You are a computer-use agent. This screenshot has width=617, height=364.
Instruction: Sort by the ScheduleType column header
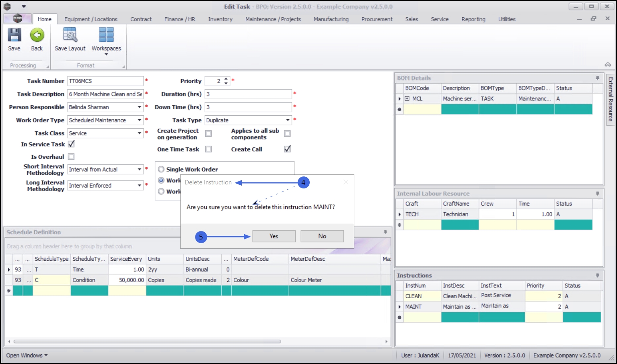52,259
